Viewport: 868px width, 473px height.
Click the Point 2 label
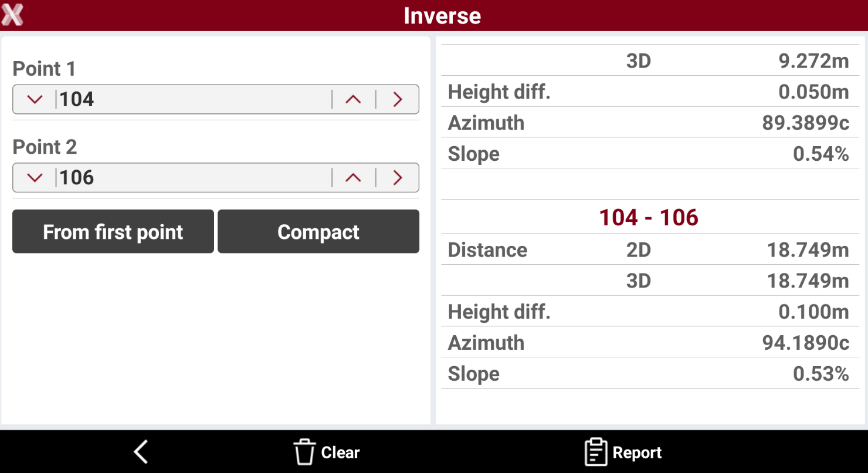[x=45, y=147]
